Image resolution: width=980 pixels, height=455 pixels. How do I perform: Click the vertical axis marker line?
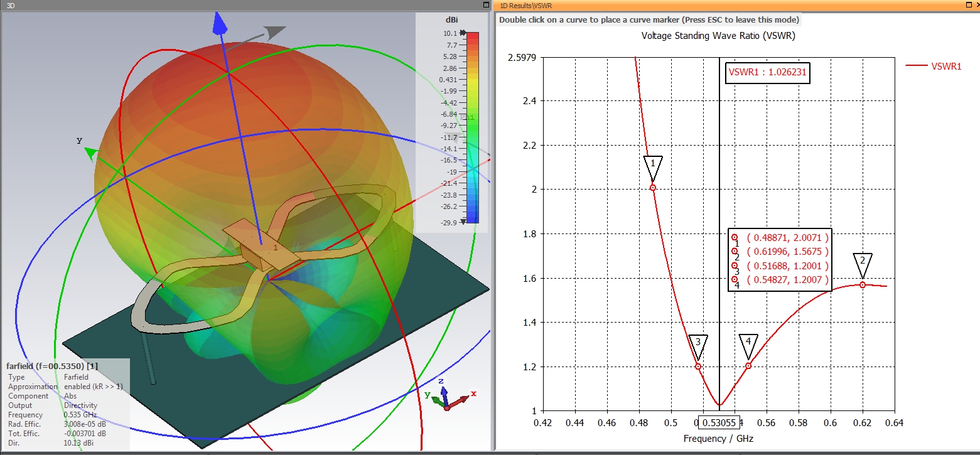719,238
